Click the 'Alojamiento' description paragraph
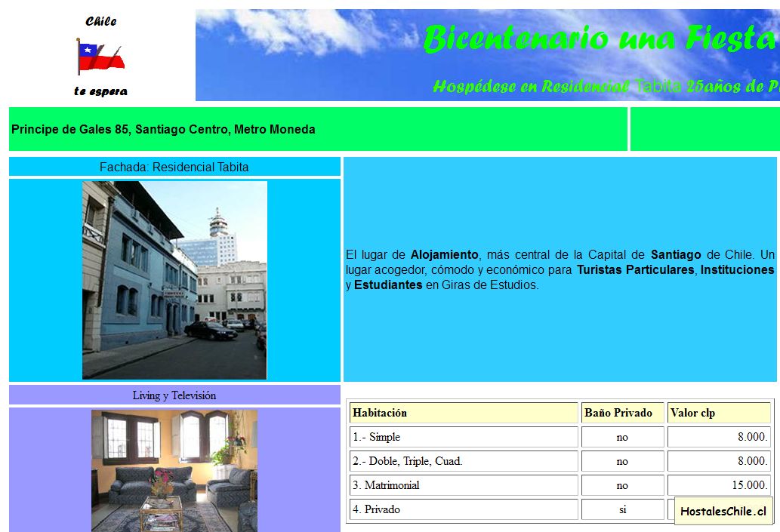This screenshot has height=532, width=780. click(x=560, y=269)
